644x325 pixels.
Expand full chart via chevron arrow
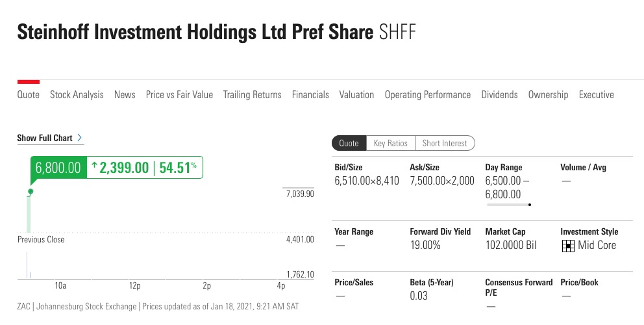coord(79,138)
